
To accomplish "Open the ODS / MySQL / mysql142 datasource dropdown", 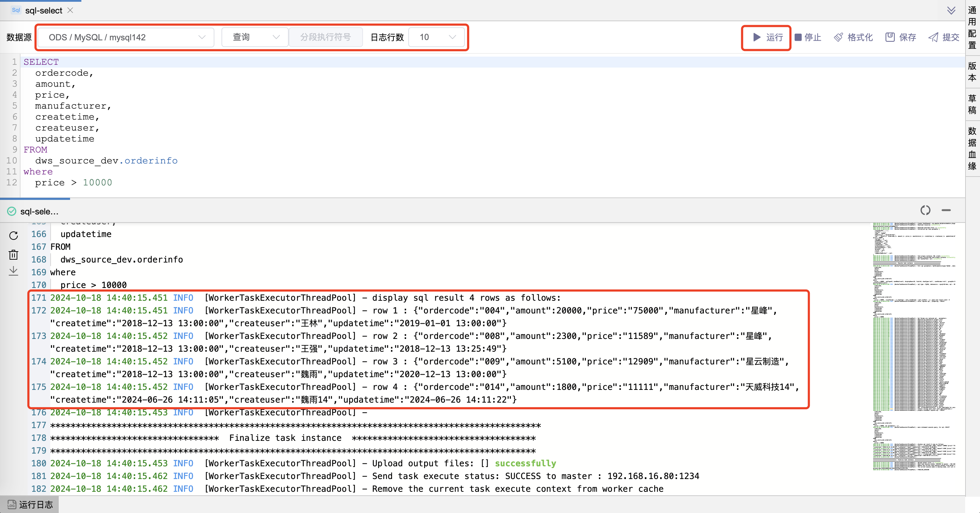I will (125, 37).
